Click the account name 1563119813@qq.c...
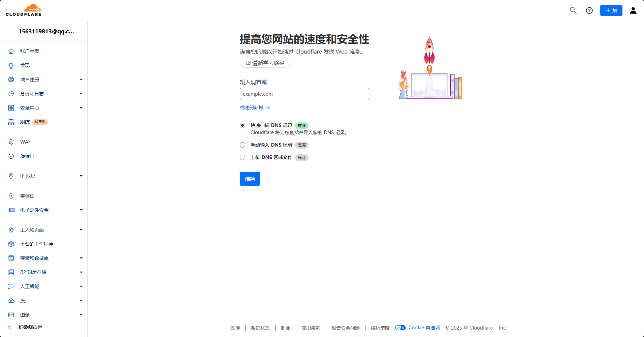This screenshot has height=337, width=644. click(x=46, y=31)
